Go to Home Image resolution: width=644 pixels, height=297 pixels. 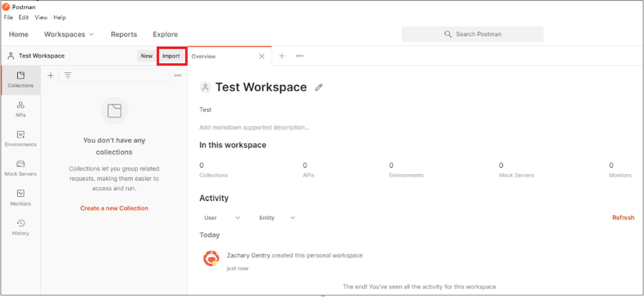point(18,34)
